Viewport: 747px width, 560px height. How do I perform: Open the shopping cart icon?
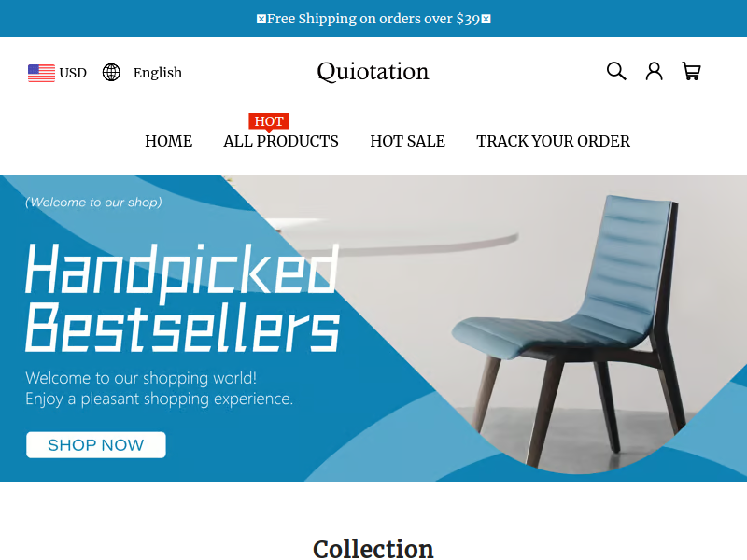(691, 71)
